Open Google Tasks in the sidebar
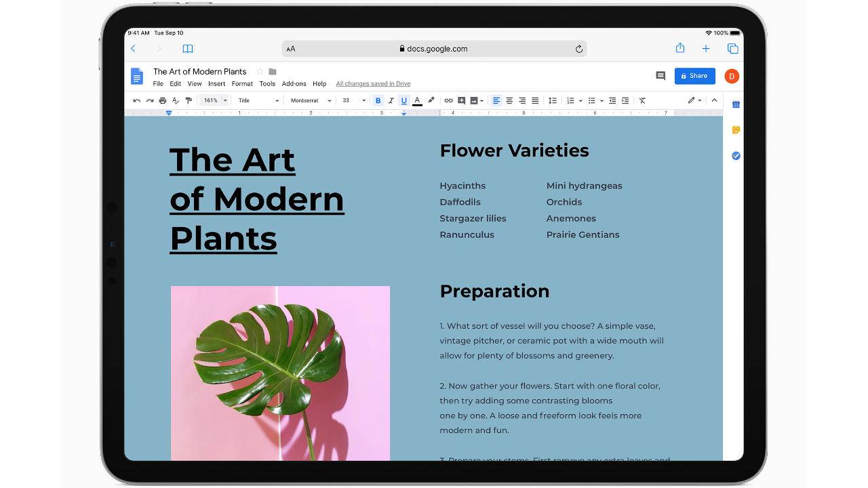Image resolution: width=868 pixels, height=488 pixels. 735,155
